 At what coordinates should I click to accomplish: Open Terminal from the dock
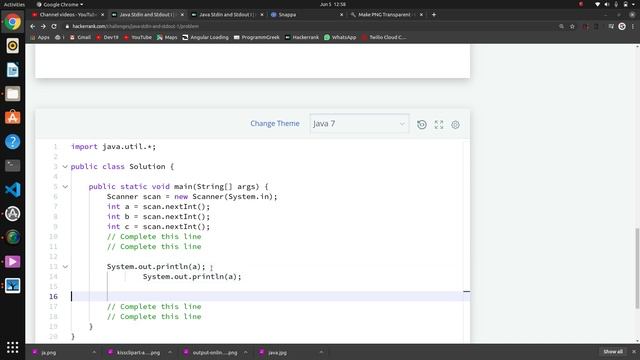coord(12,166)
